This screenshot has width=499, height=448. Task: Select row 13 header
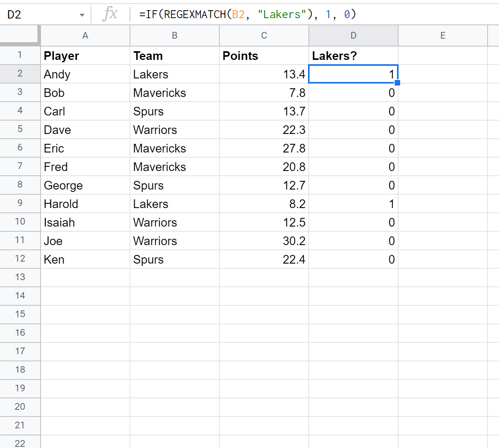click(x=20, y=277)
